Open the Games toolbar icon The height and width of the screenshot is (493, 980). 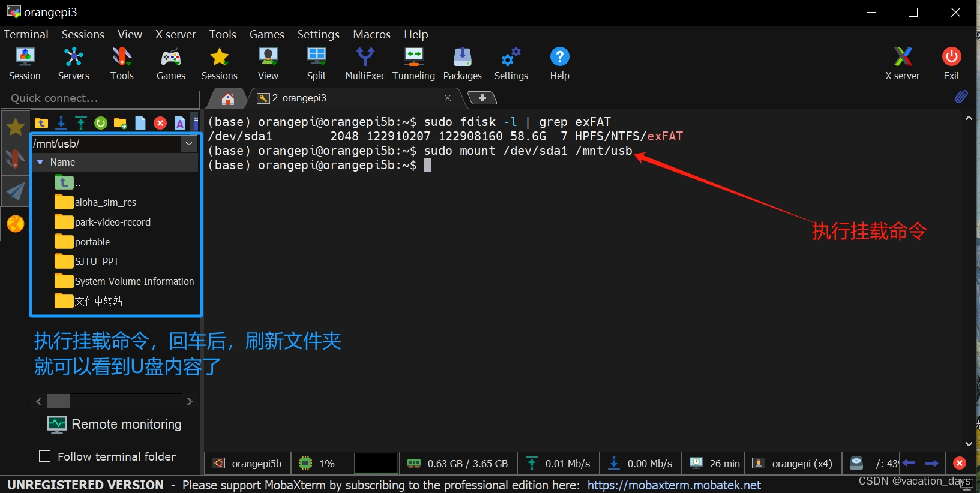(170, 64)
